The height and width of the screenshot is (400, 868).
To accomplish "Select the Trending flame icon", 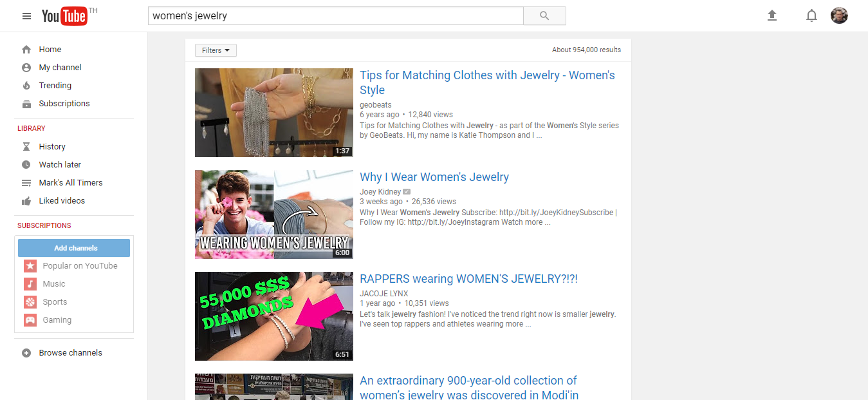I will point(26,85).
